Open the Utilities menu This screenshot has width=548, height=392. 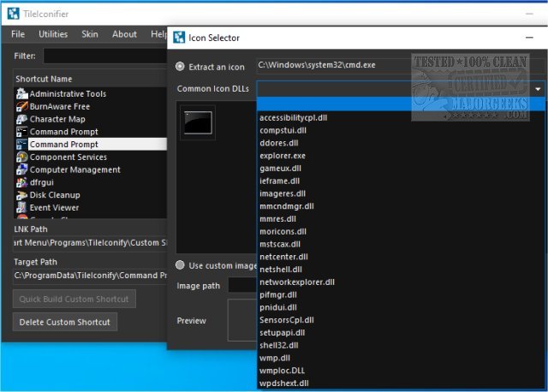(x=53, y=34)
